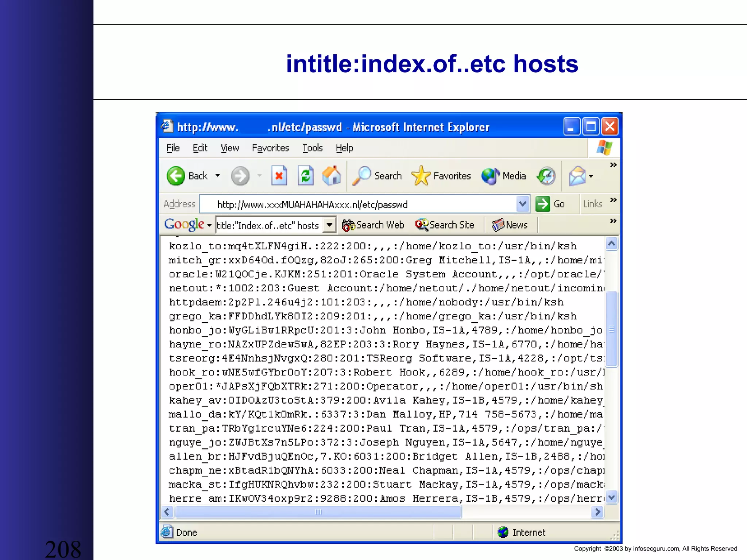Click the herre_am Amos Herrera entry
This screenshot has height=560, width=747.
coord(386,498)
